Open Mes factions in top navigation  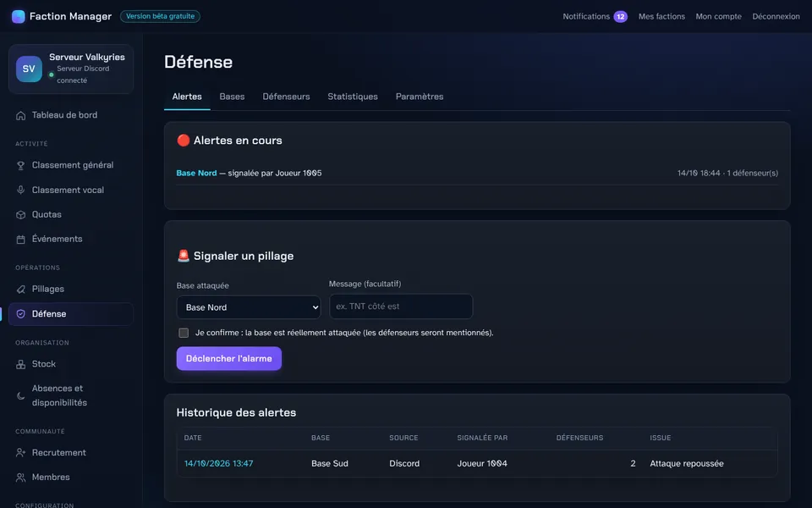(x=661, y=17)
